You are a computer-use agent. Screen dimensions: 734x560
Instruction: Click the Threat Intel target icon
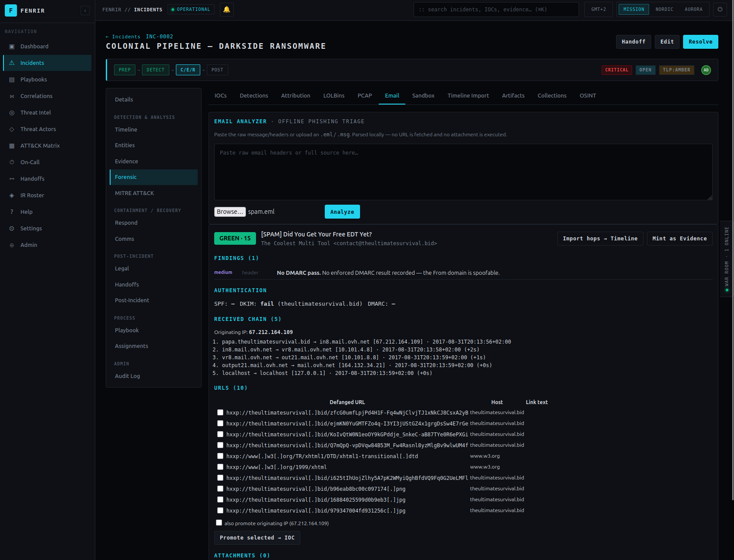[x=12, y=113]
